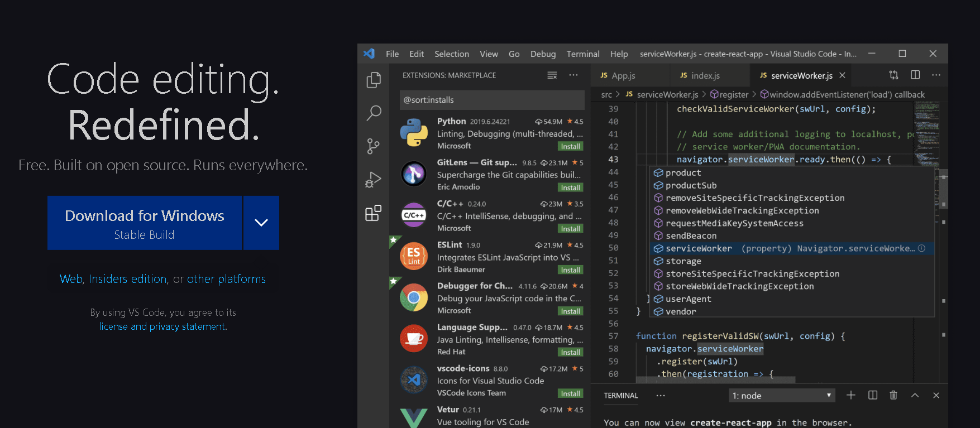Kill terminal with trash icon

pyautogui.click(x=893, y=395)
